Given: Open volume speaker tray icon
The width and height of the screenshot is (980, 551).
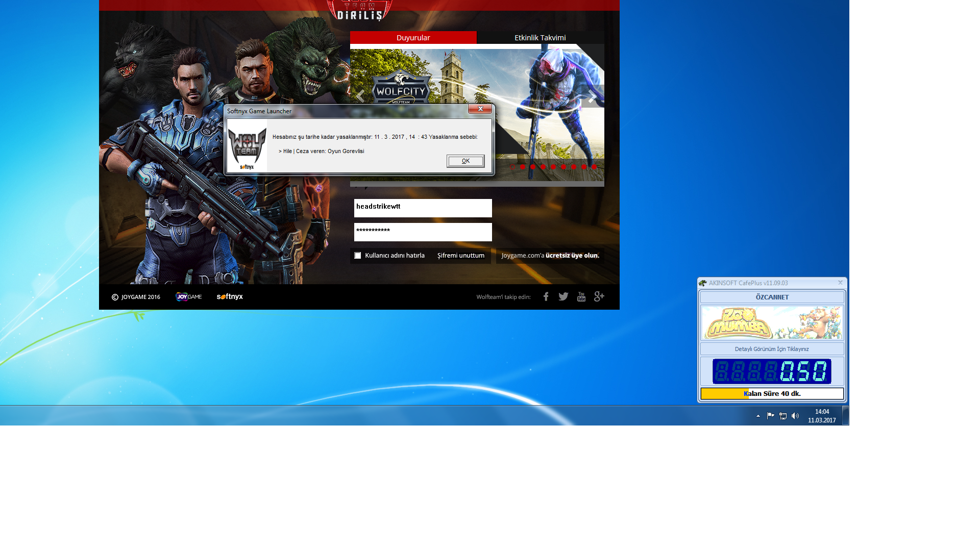Looking at the screenshot, I should click(795, 416).
